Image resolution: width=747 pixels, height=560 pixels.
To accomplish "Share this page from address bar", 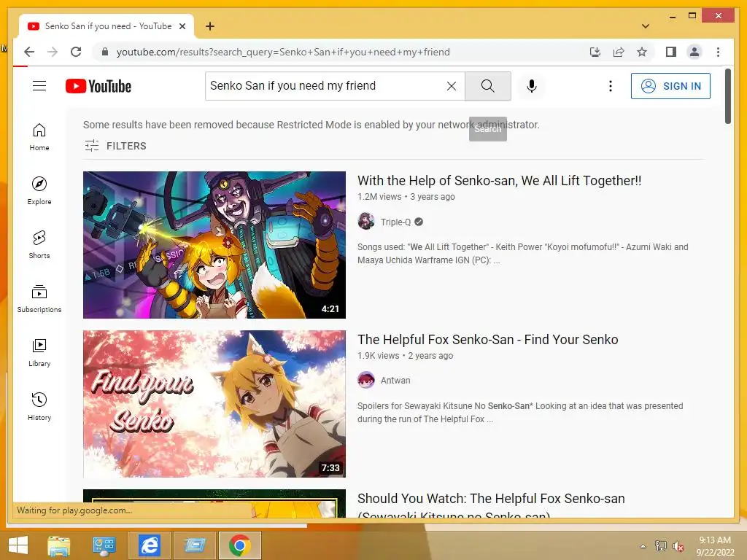I will (619, 52).
